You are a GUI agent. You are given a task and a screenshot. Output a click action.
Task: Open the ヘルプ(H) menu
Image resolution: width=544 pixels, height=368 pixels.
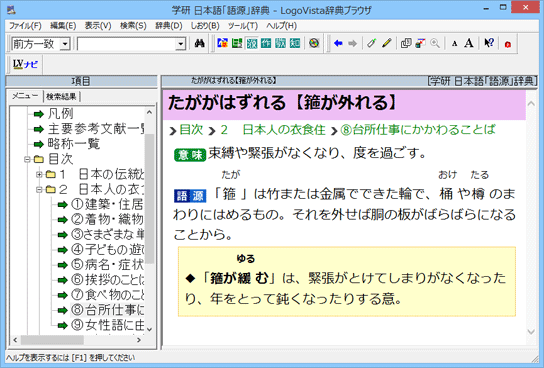pos(281,26)
